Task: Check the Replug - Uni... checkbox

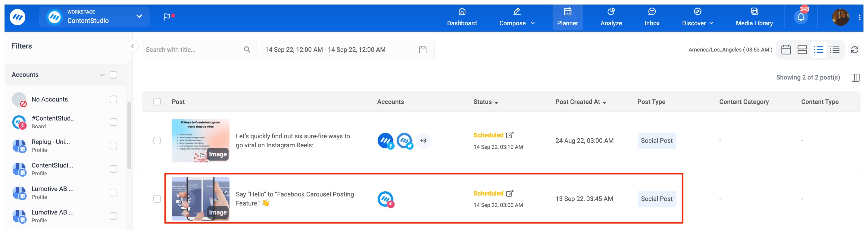Action: pyautogui.click(x=114, y=146)
